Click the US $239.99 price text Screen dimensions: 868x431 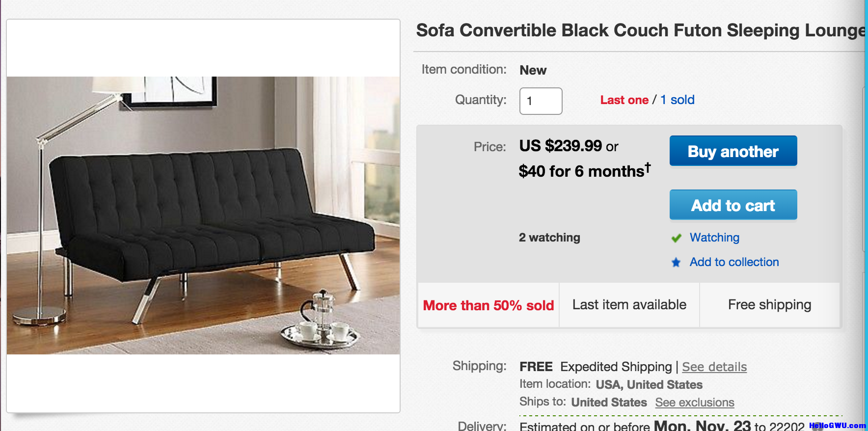pos(560,146)
